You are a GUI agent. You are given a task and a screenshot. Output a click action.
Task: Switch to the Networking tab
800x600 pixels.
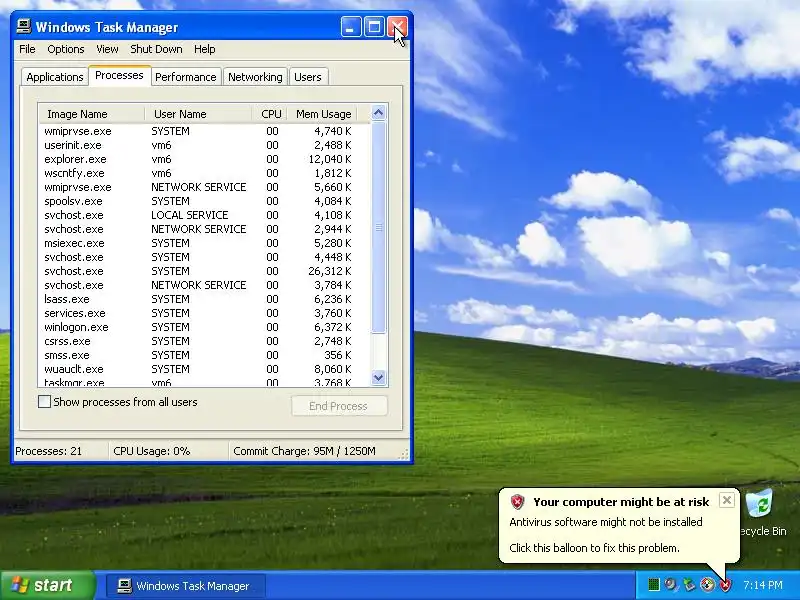click(255, 77)
